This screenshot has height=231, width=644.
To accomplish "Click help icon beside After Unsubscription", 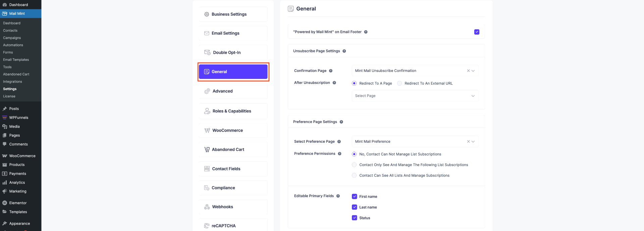I will point(334,83).
